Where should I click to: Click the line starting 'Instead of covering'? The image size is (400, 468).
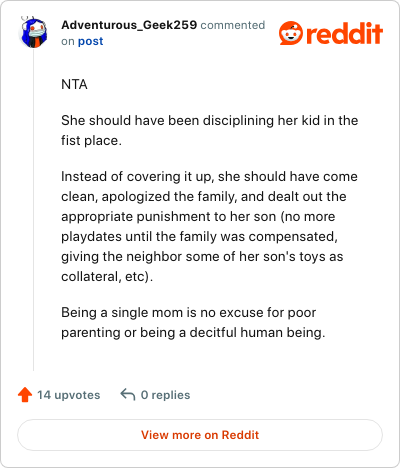click(x=209, y=177)
